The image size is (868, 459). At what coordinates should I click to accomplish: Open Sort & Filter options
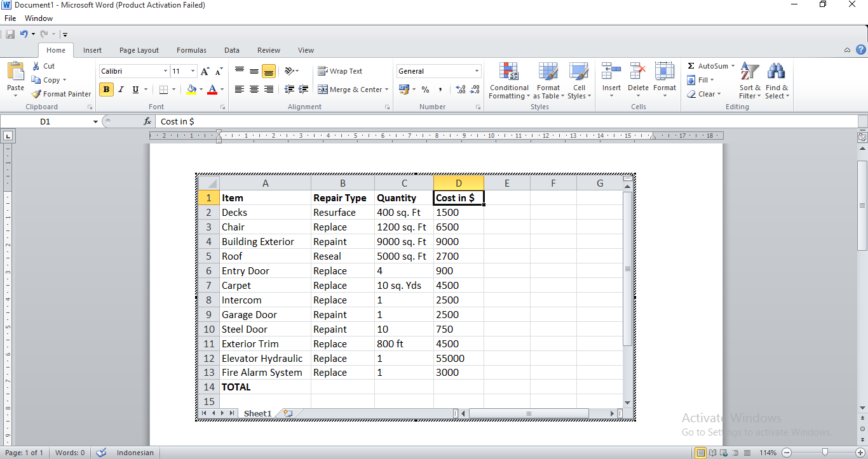pyautogui.click(x=750, y=81)
